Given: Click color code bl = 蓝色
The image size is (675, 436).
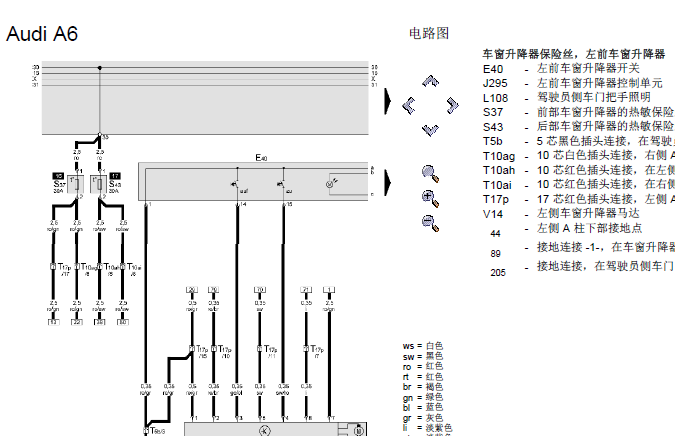Looking at the screenshot, I should tap(423, 407).
